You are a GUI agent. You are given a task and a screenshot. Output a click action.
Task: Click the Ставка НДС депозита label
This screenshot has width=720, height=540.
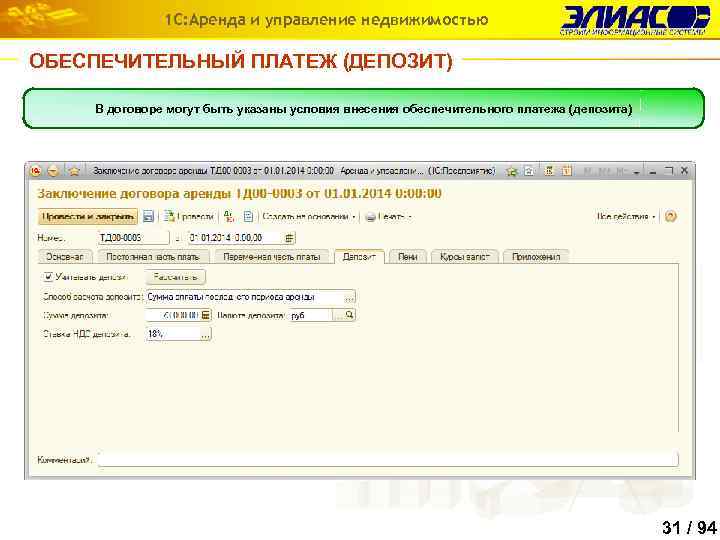pyautogui.click(x=87, y=334)
